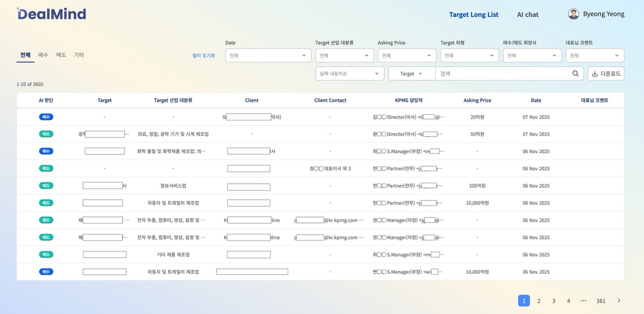Jump to last page 361
644x314 pixels.
tap(601, 301)
